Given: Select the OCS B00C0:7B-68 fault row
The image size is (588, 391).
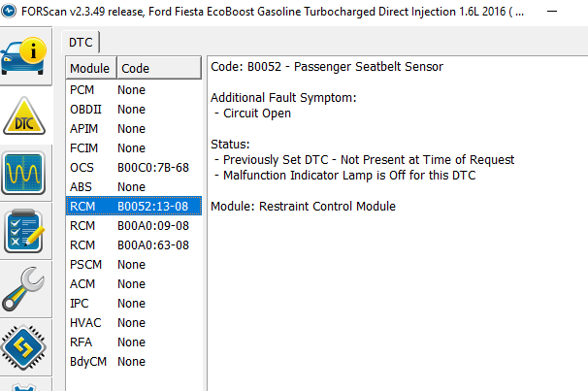Looking at the screenshot, I should [133, 167].
